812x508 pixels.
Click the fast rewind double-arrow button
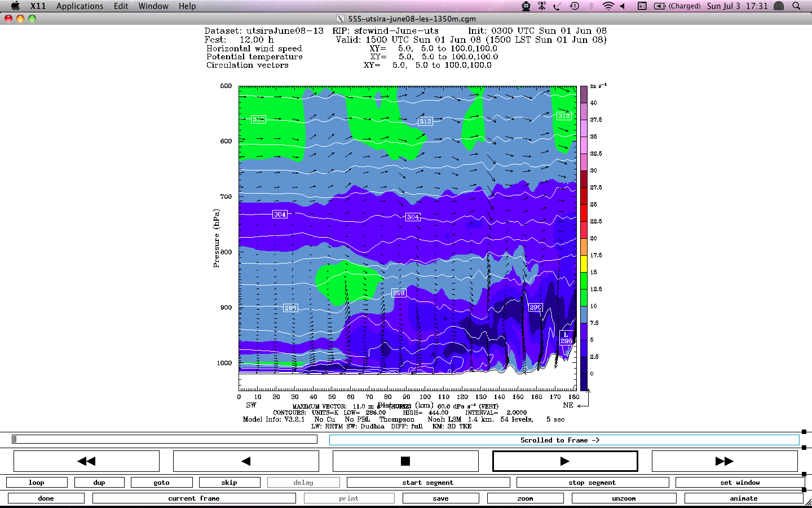tap(86, 461)
